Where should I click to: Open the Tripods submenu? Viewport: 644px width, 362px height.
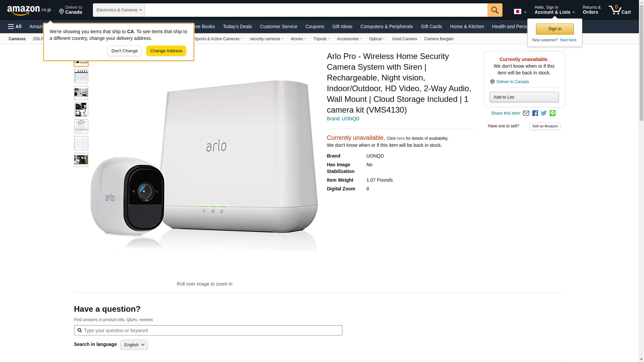coord(321,39)
